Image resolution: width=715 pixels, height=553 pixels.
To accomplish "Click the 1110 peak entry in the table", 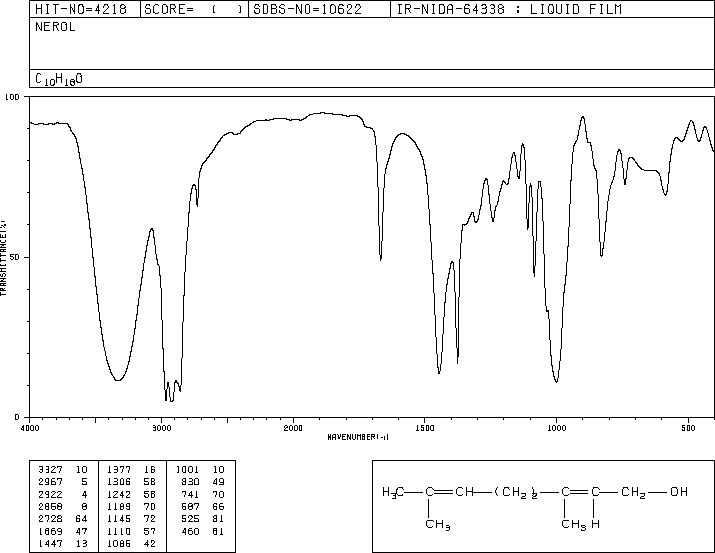I will [119, 531].
